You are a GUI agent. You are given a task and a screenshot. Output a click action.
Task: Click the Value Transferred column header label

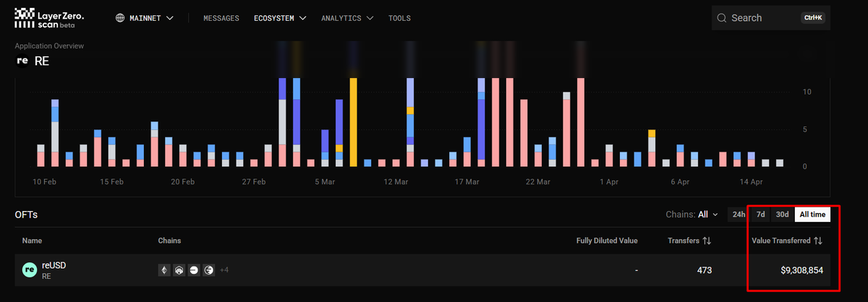[x=781, y=241]
